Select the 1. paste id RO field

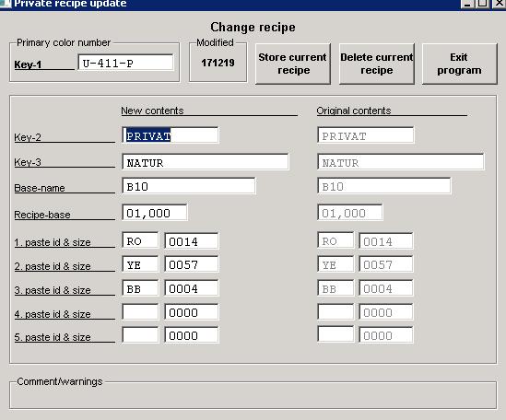[140, 240]
